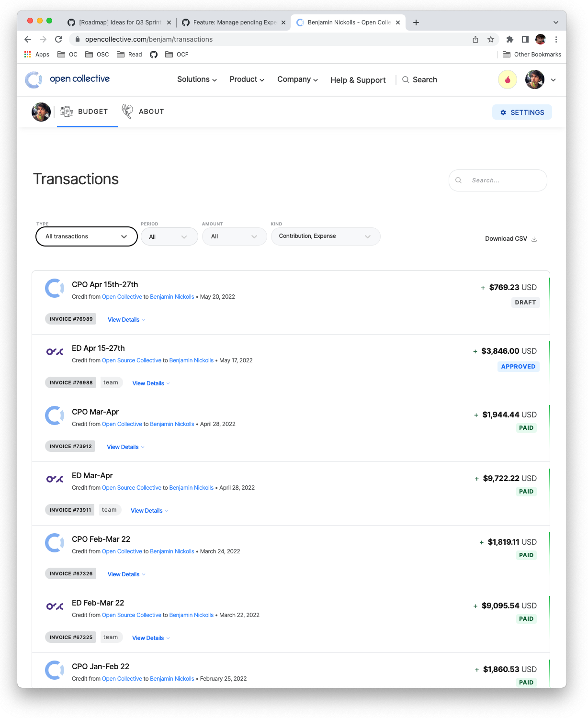Open the Solutions menu
The width and height of the screenshot is (588, 718).
point(196,79)
